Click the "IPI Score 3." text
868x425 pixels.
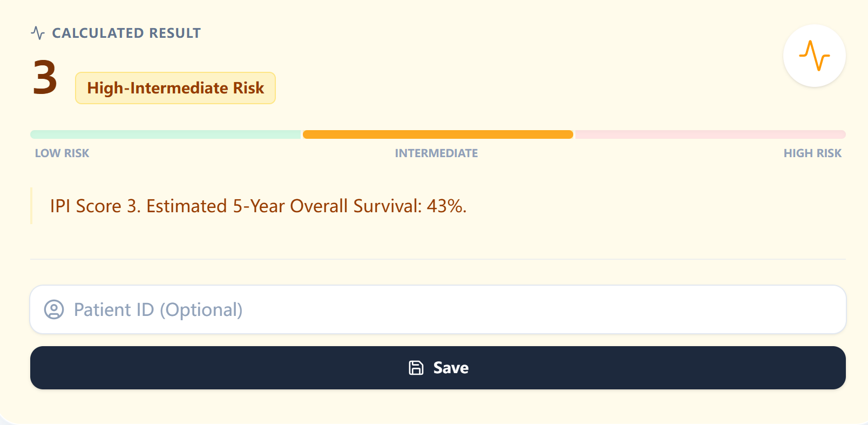tap(96, 206)
